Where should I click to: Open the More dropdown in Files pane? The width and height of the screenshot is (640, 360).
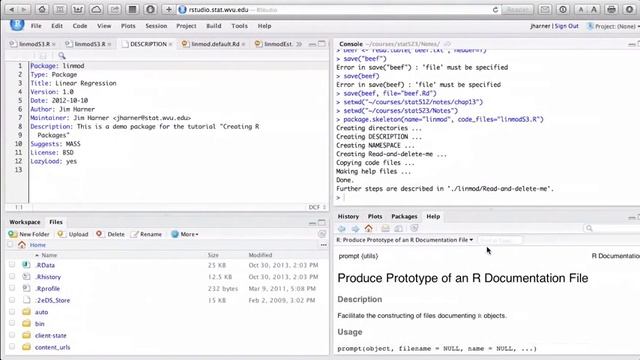point(185,234)
